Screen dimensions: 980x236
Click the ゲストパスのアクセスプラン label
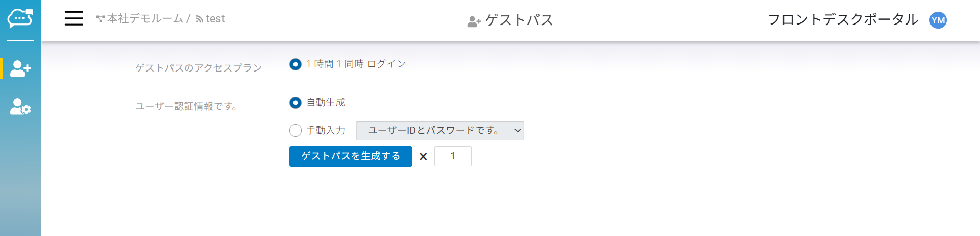tap(199, 68)
